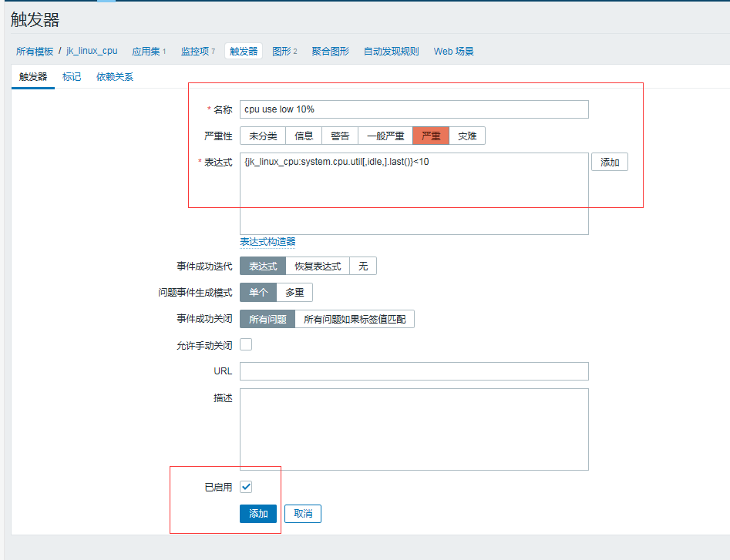Screen dimensions: 730x560
Task: Select the 触发器 navigation item
Action: click(x=244, y=51)
